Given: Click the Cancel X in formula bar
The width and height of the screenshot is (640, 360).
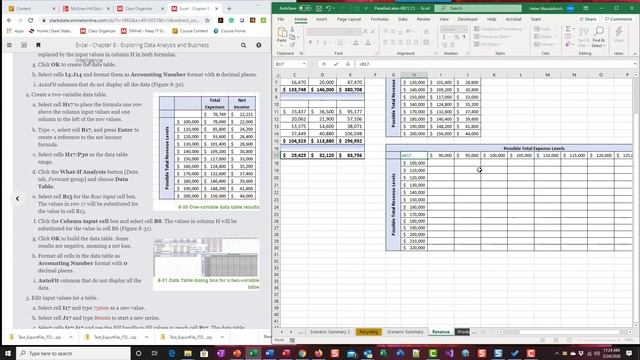Looking at the screenshot, I should coord(324,64).
